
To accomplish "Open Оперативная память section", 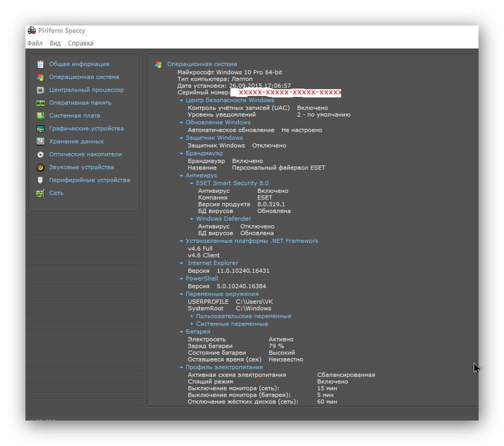I will click(x=80, y=102).
